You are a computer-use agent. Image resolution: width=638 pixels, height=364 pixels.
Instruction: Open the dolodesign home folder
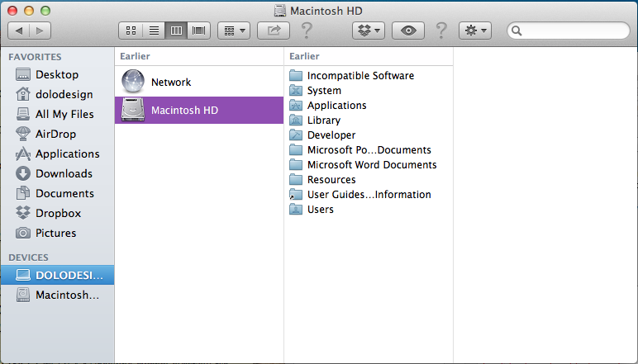coord(57,94)
